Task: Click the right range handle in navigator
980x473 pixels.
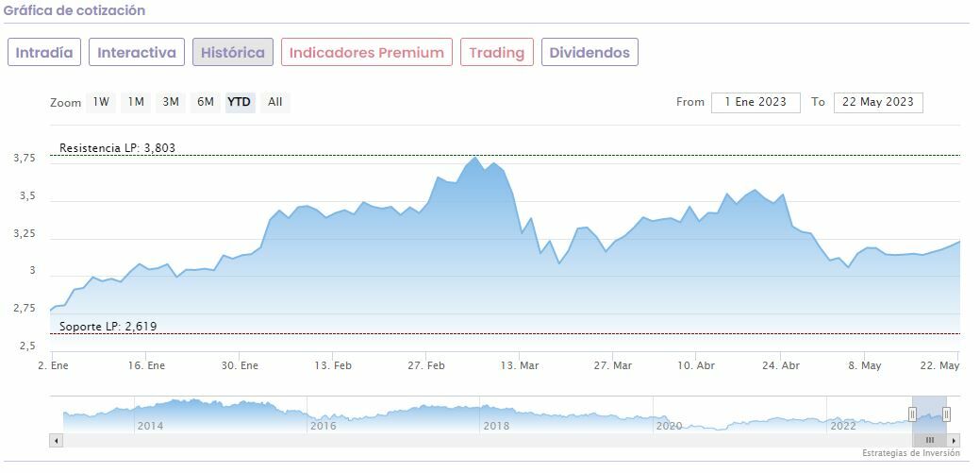Action: click(x=946, y=414)
